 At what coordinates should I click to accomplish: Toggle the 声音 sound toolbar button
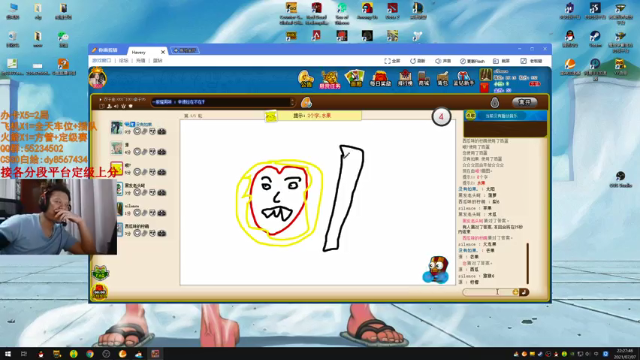(443, 61)
